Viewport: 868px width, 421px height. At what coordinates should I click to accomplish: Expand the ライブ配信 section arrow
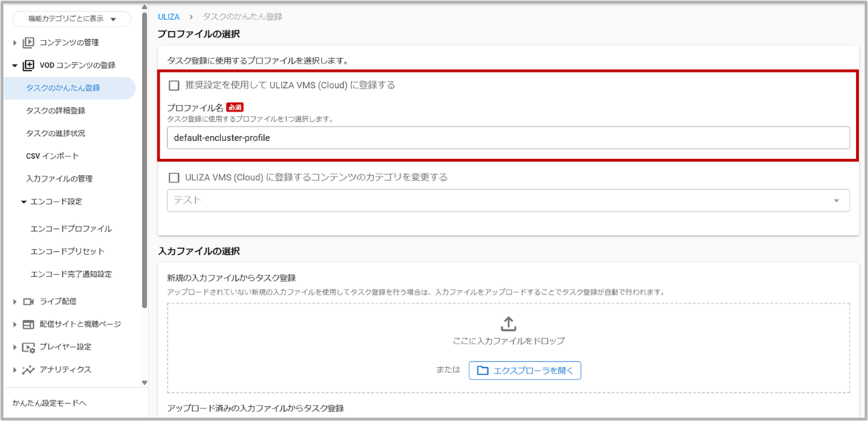click(x=14, y=301)
